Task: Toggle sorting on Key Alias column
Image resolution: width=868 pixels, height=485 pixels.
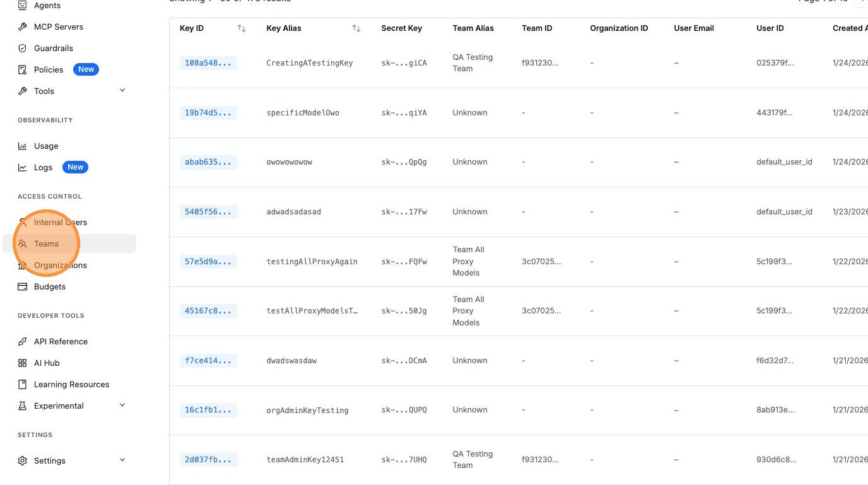Action: [356, 28]
